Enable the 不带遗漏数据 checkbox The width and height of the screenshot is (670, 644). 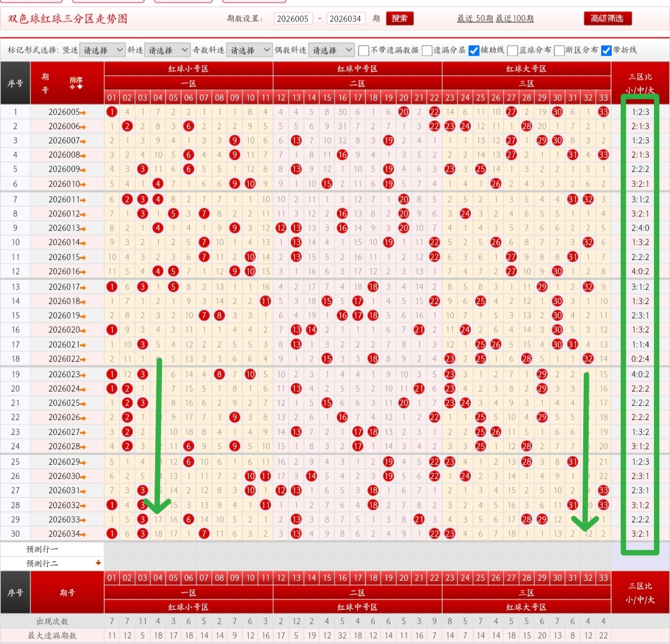[364, 50]
